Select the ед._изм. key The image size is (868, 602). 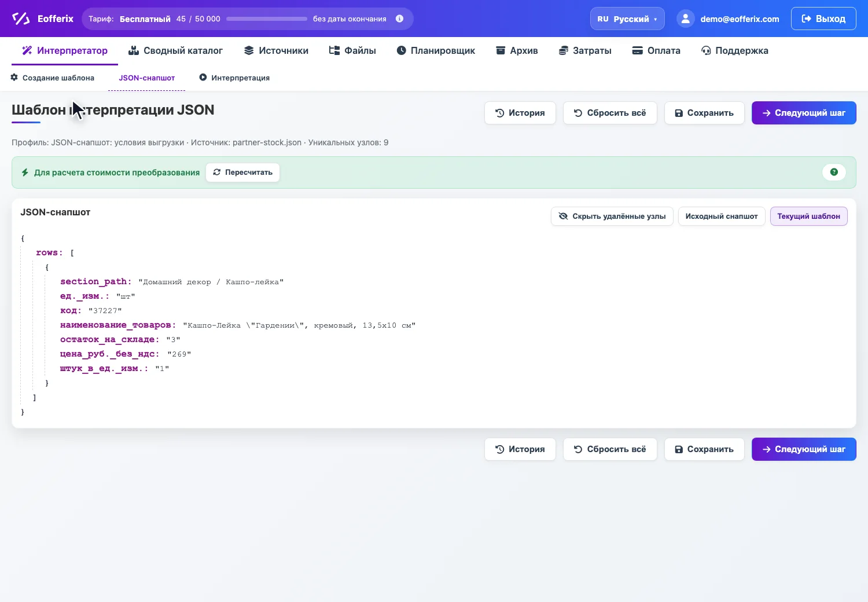pyautogui.click(x=84, y=296)
